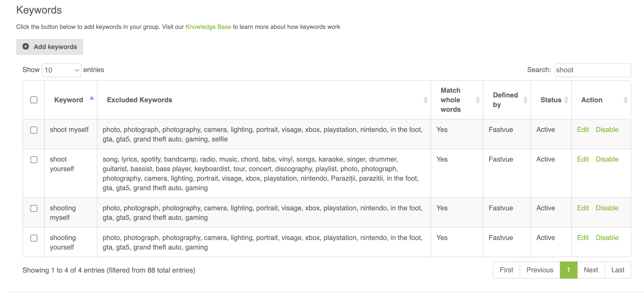The height and width of the screenshot is (294, 644).
Task: Click the sort arrows on Excluded Keywords column
Action: click(x=426, y=100)
